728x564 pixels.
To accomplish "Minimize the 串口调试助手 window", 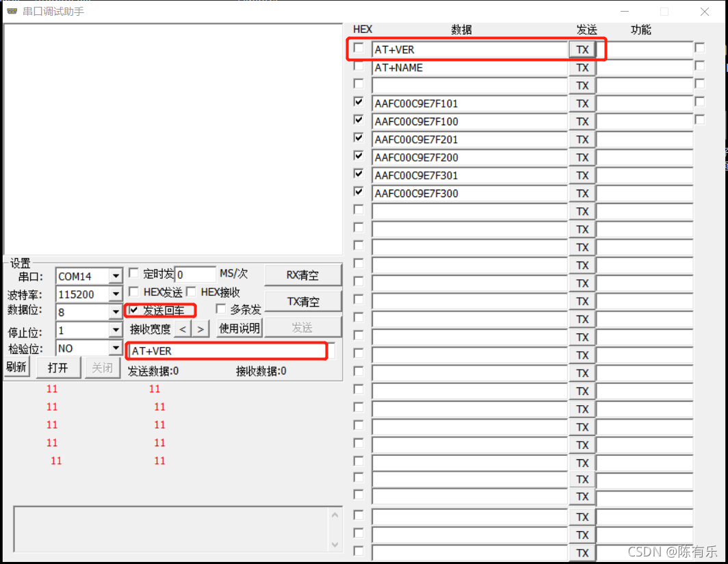I will (625, 12).
